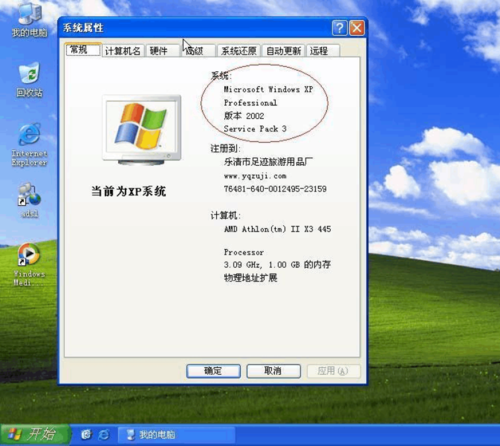This screenshot has height=446, width=500.
Task: Launch Windows Media Player desktop shortcut
Action: [x=29, y=264]
